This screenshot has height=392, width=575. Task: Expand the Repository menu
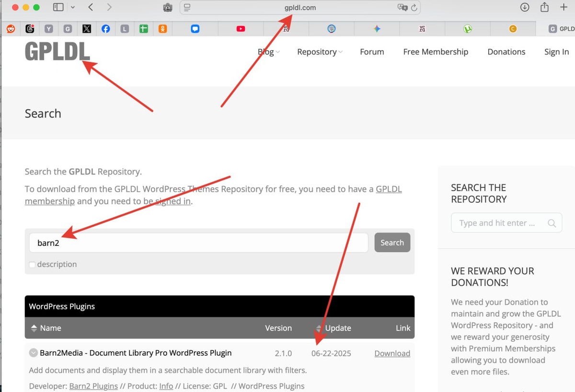(x=320, y=52)
